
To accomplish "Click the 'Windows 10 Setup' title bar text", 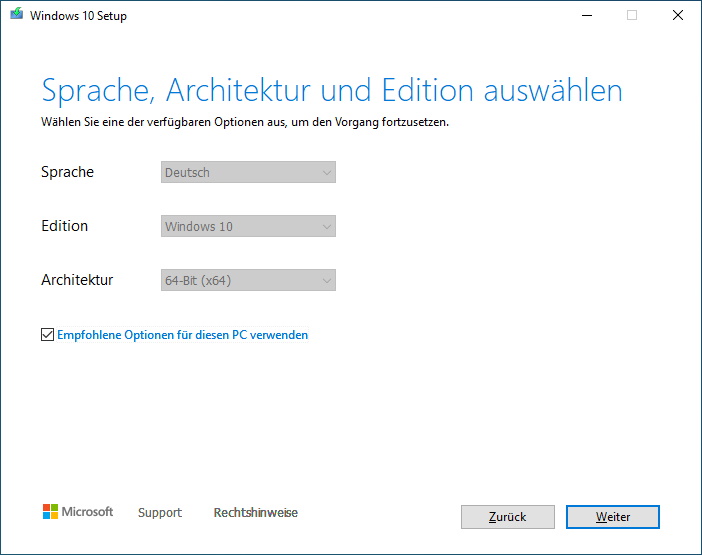I will click(78, 16).
